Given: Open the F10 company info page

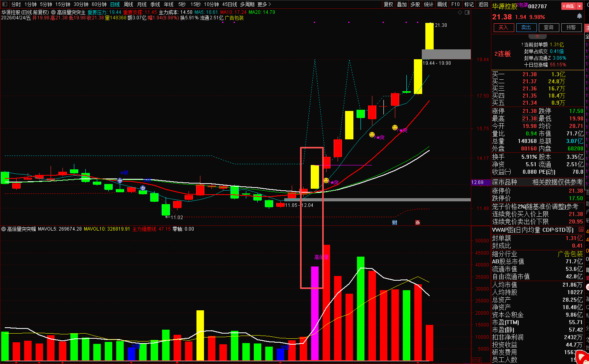Looking at the screenshot, I should tap(455, 4).
